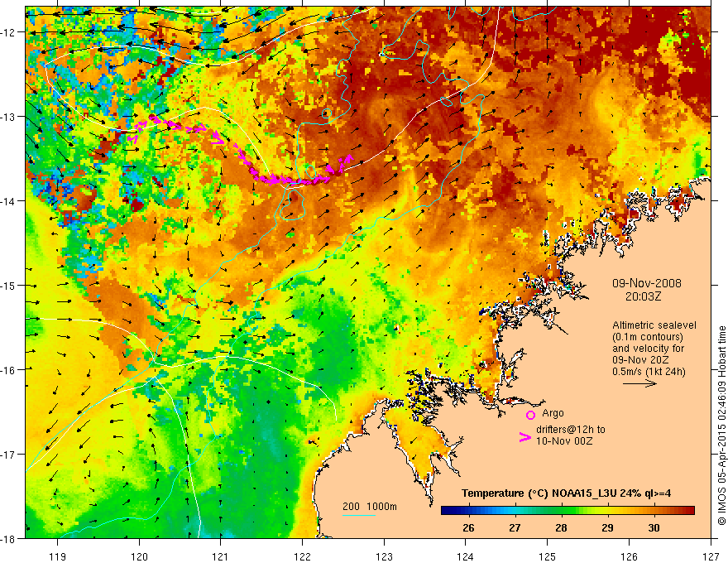The width and height of the screenshot is (728, 563).
Task: Click the colorbar tick label 26
Action: 468,527
